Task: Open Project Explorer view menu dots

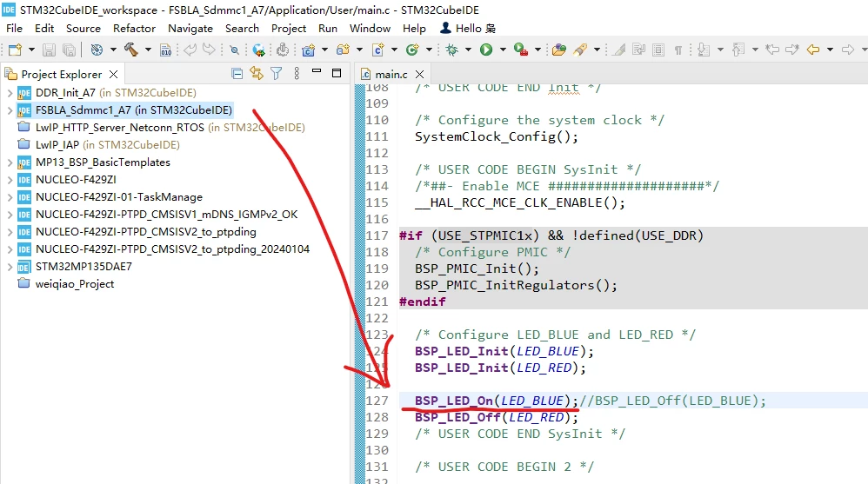Action: click(297, 73)
